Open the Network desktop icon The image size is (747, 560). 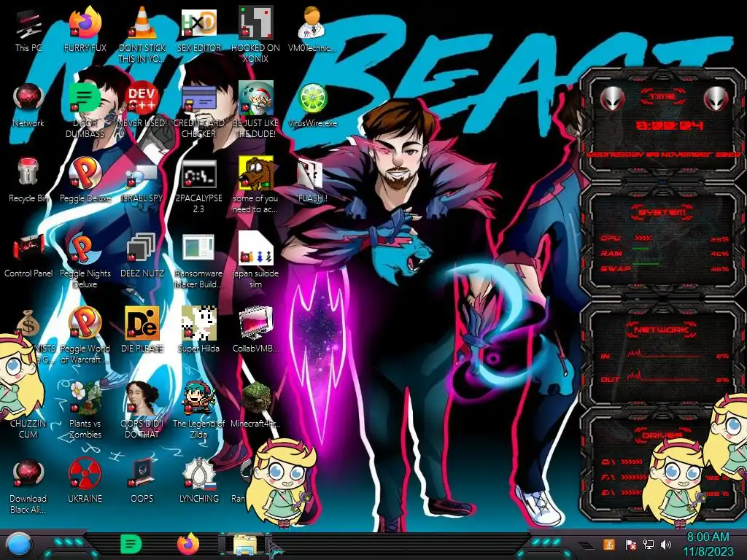click(28, 105)
